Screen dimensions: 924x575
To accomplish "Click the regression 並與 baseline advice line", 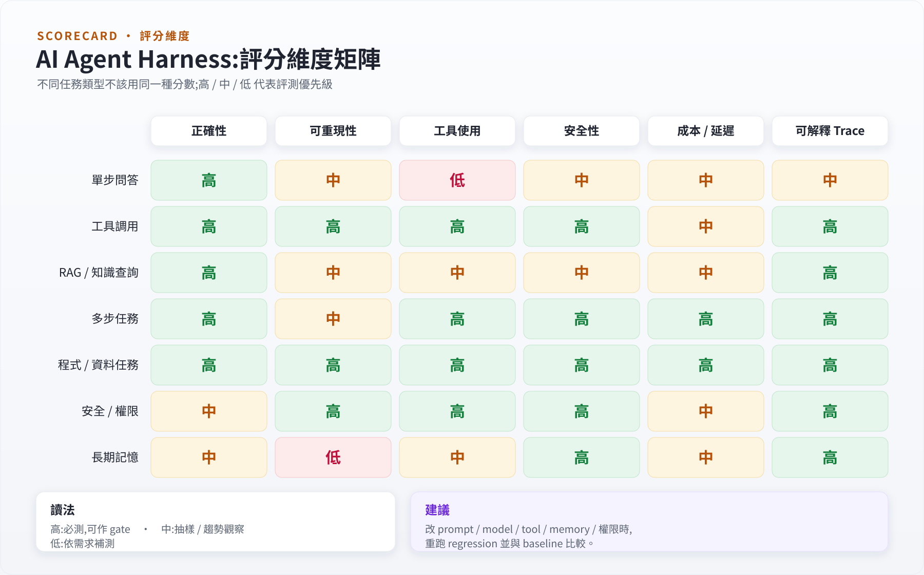I will (x=509, y=544).
